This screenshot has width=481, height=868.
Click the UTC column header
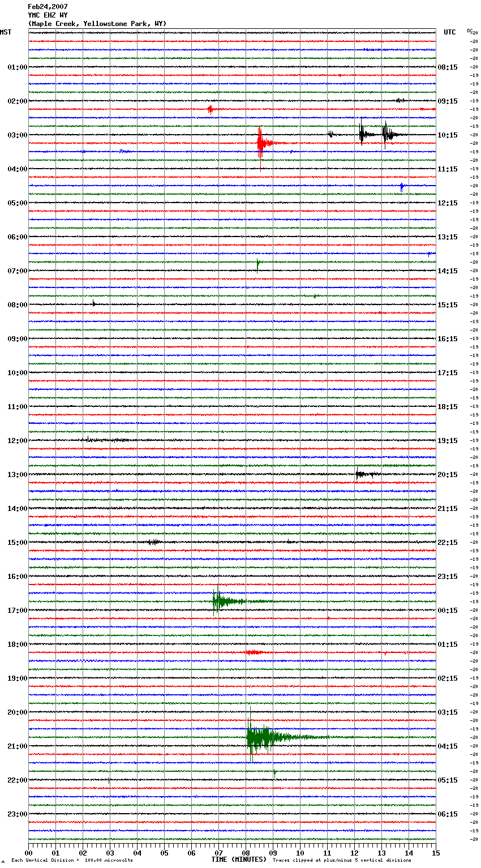tap(450, 32)
